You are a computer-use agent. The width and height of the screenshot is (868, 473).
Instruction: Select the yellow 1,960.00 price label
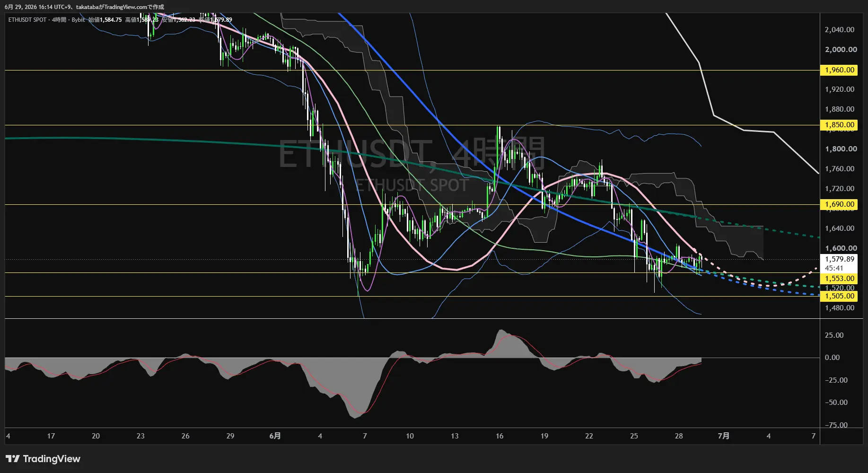click(x=840, y=70)
